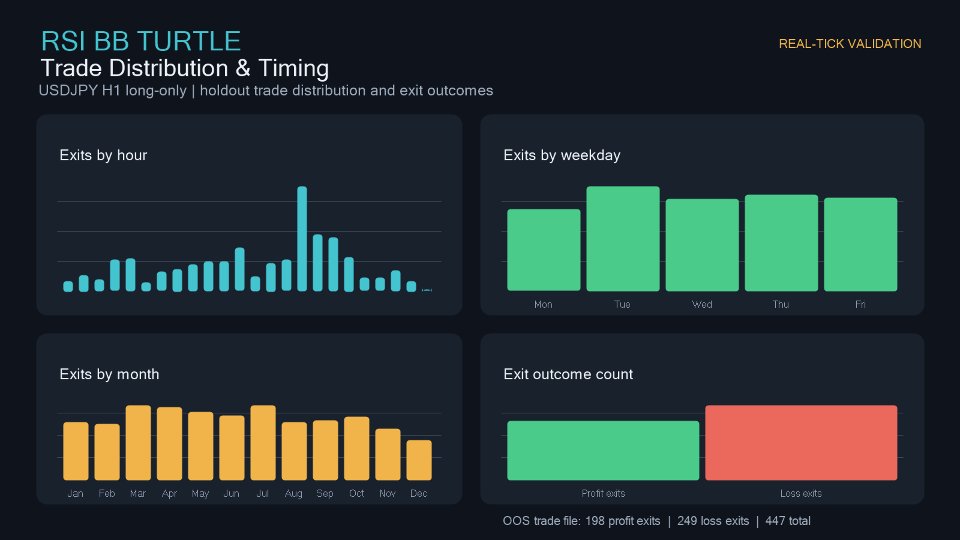Screen dimensions: 960x540
Task: Click the RSI BB TURTLE title
Action: 141,41
